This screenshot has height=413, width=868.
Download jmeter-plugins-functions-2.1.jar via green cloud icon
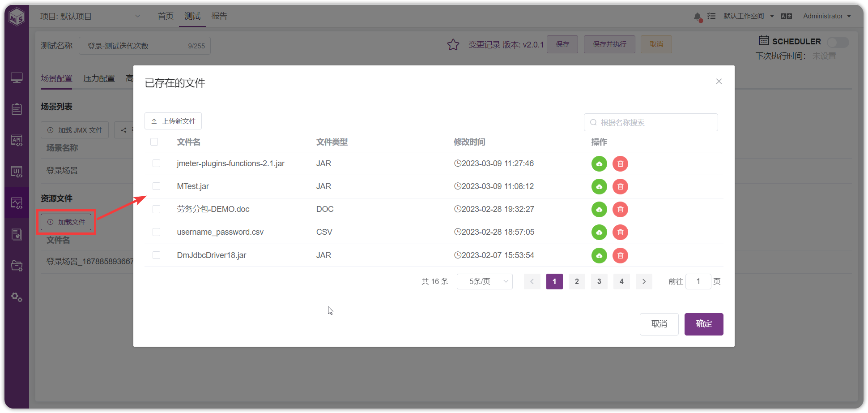pyautogui.click(x=599, y=164)
